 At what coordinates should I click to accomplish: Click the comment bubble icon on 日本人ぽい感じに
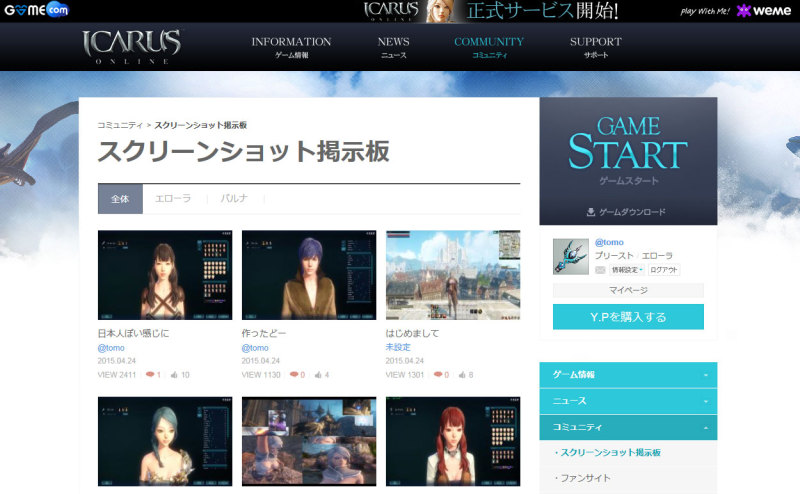click(150, 375)
